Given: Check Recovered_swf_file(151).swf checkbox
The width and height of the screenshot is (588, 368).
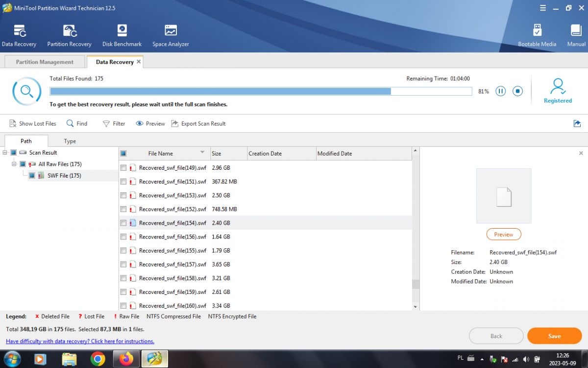Looking at the screenshot, I should click(123, 182).
